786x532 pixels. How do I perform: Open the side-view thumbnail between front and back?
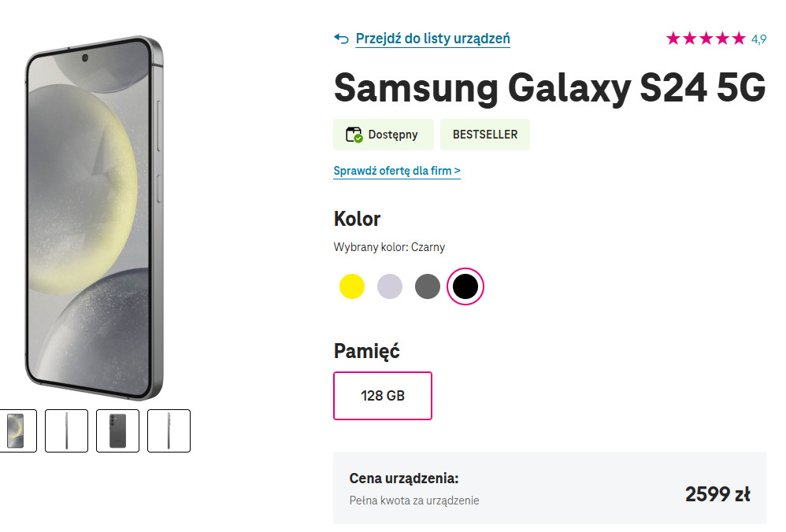pos(66,430)
